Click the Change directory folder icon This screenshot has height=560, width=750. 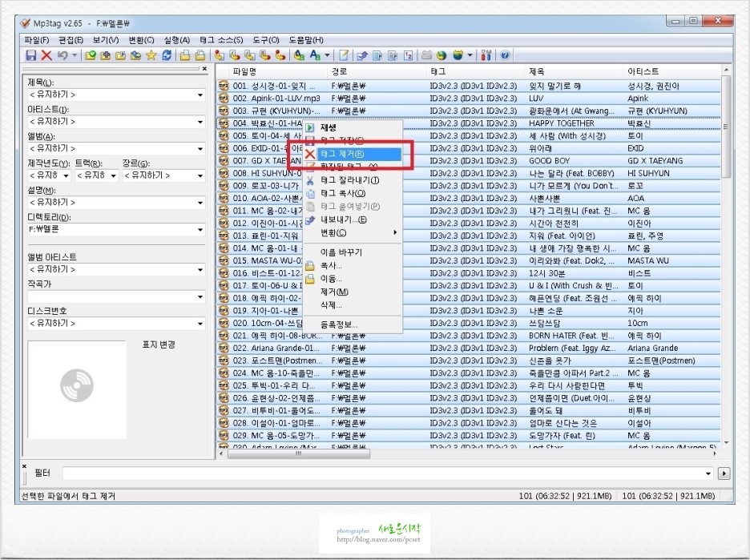(x=91, y=55)
